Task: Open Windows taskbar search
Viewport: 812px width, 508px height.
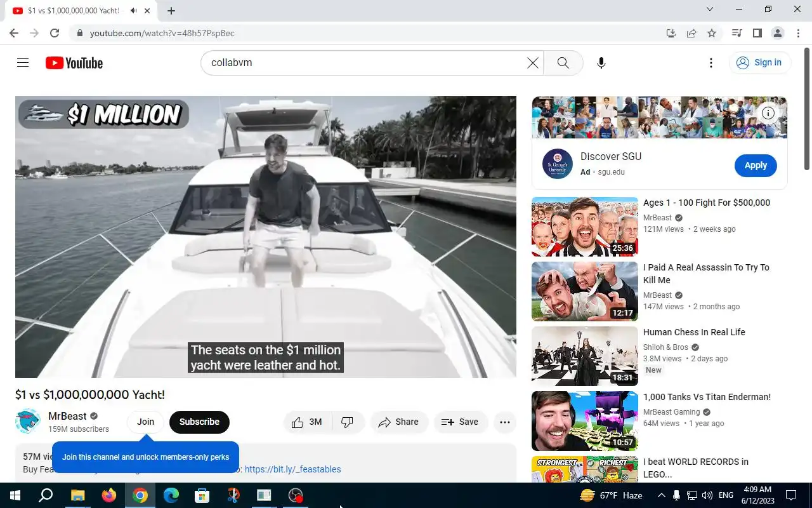Action: [46, 495]
